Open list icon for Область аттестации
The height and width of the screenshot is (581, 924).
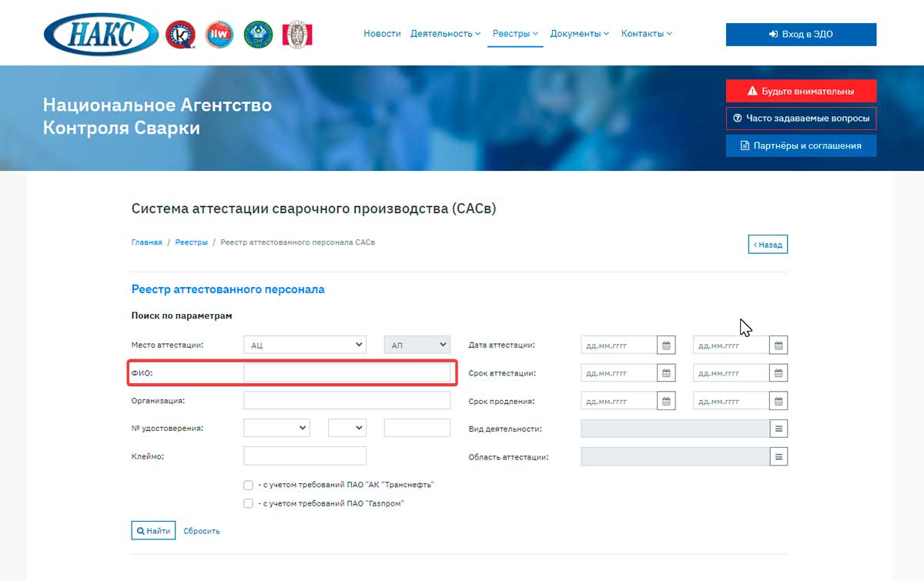[x=778, y=456]
